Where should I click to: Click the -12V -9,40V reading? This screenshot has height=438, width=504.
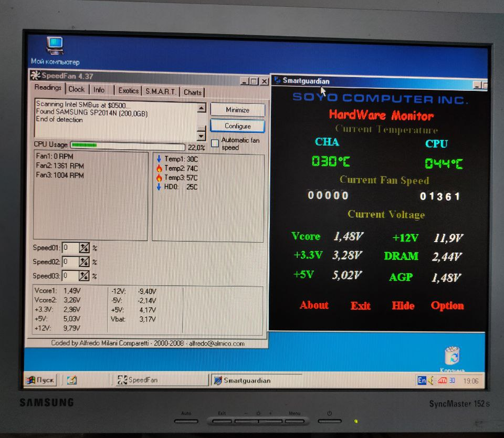pos(133,291)
